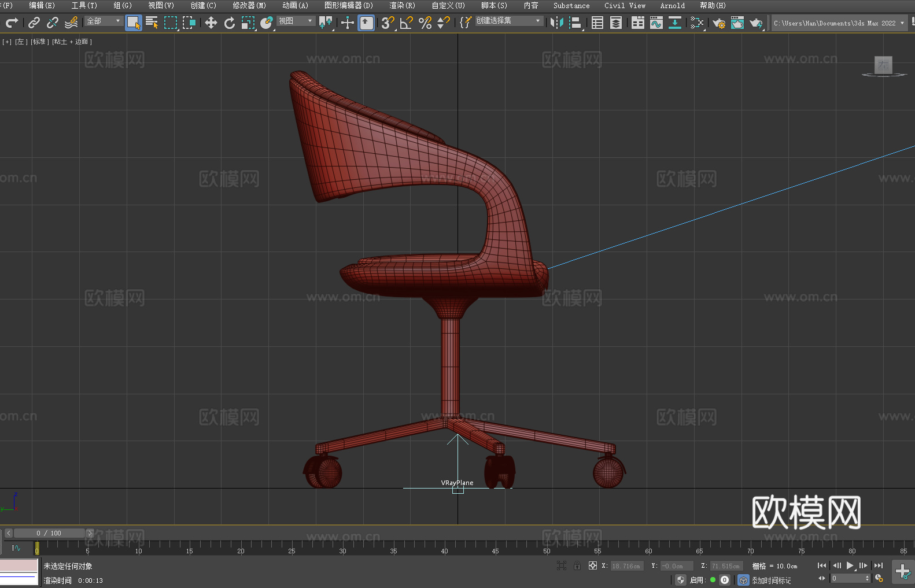
Task: Open the 创建(C) menu
Action: [204, 5]
